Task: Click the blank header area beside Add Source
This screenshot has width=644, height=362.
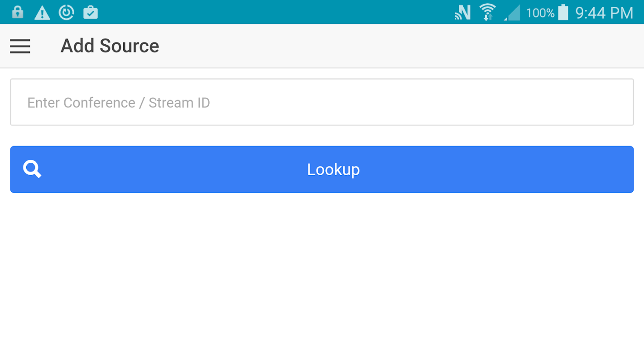Action: coord(399,46)
